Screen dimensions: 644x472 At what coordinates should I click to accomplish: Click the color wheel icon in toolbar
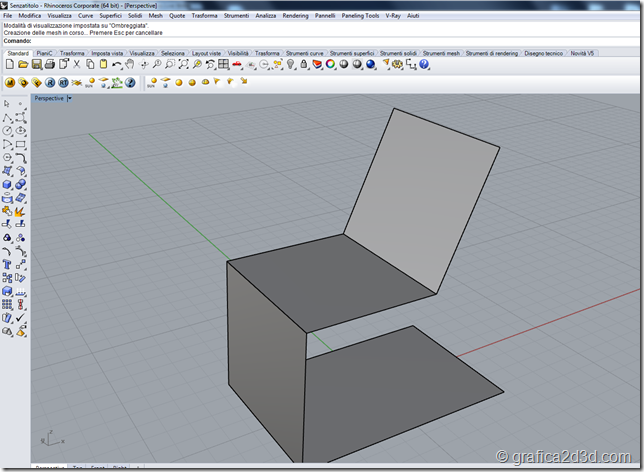tap(331, 65)
